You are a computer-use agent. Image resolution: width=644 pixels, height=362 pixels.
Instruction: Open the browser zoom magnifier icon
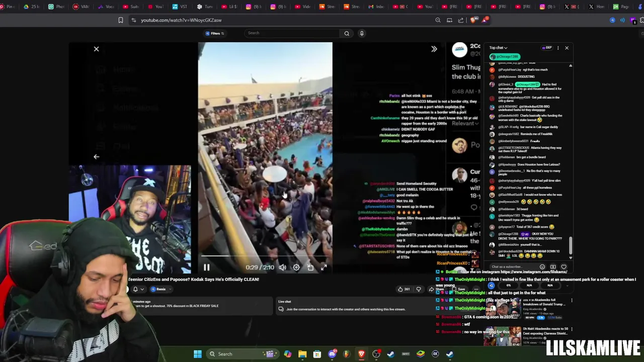point(438,20)
